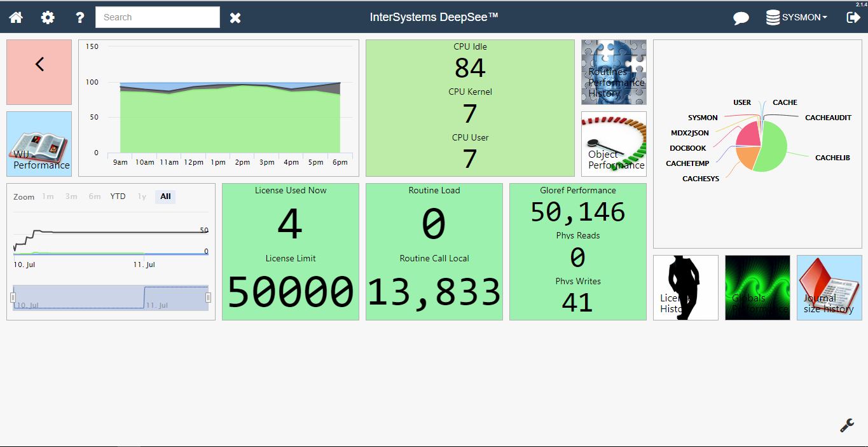Click the pie label SYSMON

pyautogui.click(x=703, y=118)
